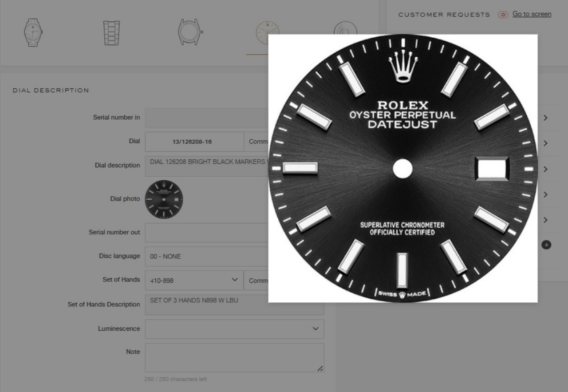Follow the Go to screen link
The height and width of the screenshot is (392, 568).
click(x=532, y=14)
